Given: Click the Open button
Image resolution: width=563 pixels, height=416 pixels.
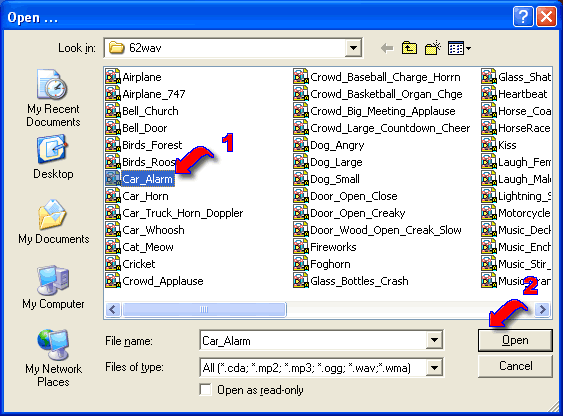Looking at the screenshot, I should click(x=515, y=340).
